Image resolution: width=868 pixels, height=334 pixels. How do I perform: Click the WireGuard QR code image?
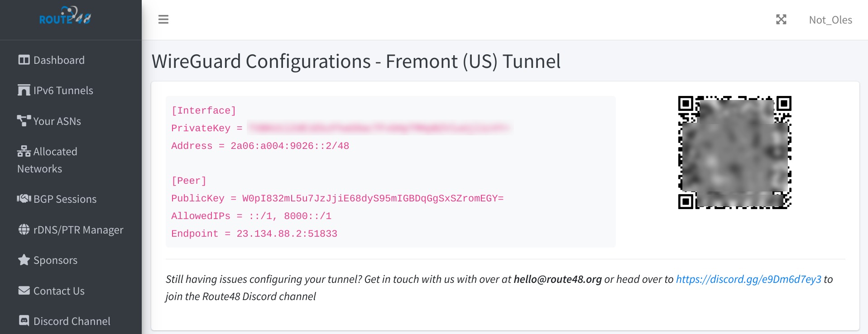(x=734, y=152)
